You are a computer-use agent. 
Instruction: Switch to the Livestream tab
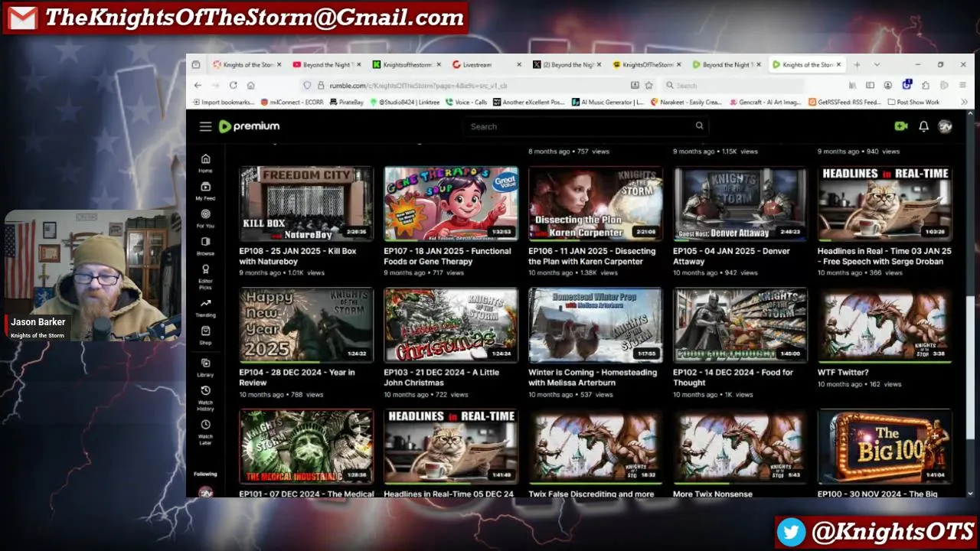[x=486, y=64]
